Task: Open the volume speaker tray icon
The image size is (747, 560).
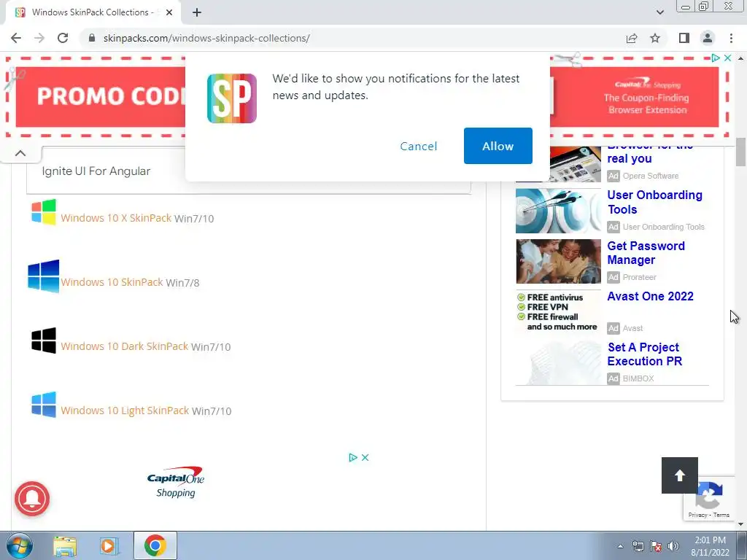Action: [x=673, y=546]
